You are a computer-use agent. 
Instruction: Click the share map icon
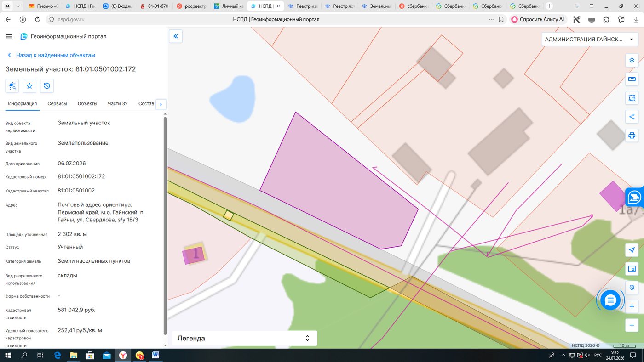click(x=632, y=117)
